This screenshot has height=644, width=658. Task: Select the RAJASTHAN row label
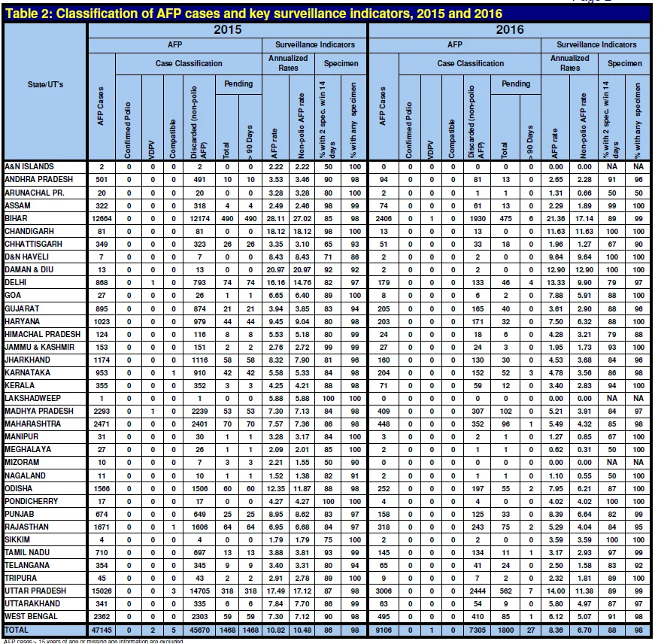coord(26,527)
